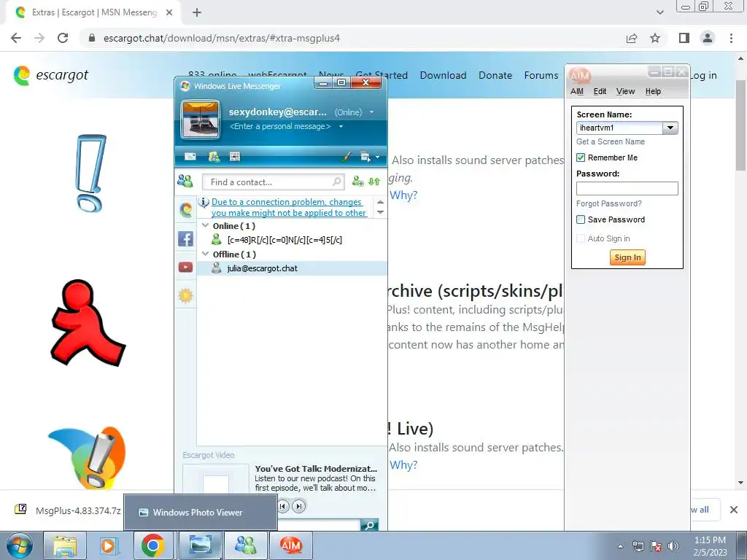
Task: Click the MsgPlus-4.83.374.7z download item
Action: point(68,510)
